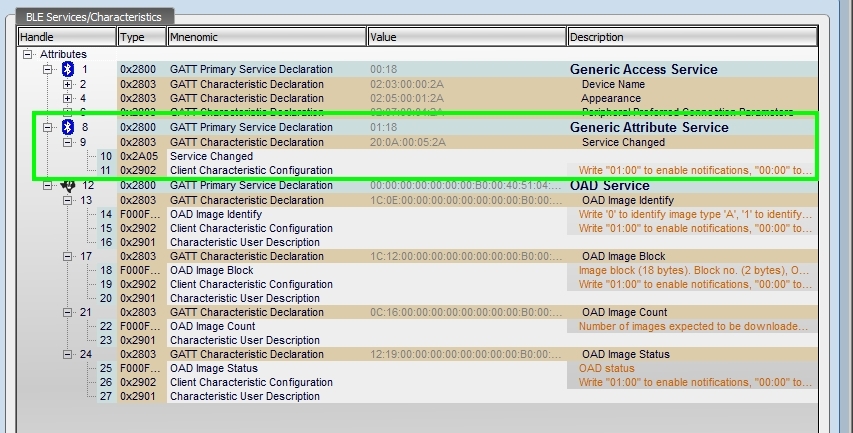
Task: Click value 01:18 in handle 8 row
Action: click(384, 127)
